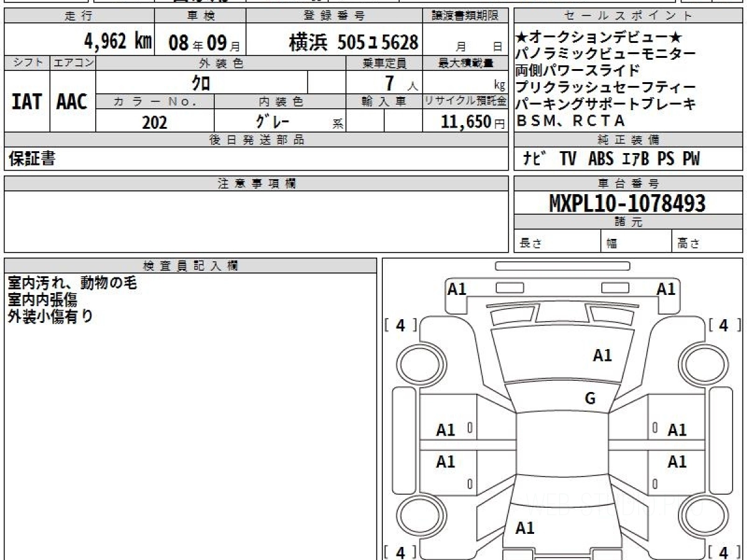Click the empty 注意事項欄 notes area
The image size is (747, 560).
256,222
